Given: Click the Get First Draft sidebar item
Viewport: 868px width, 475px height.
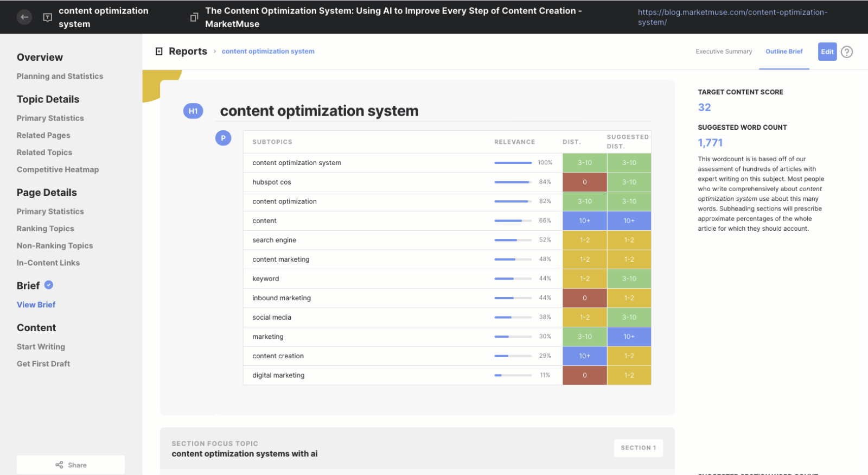Looking at the screenshot, I should [x=43, y=364].
